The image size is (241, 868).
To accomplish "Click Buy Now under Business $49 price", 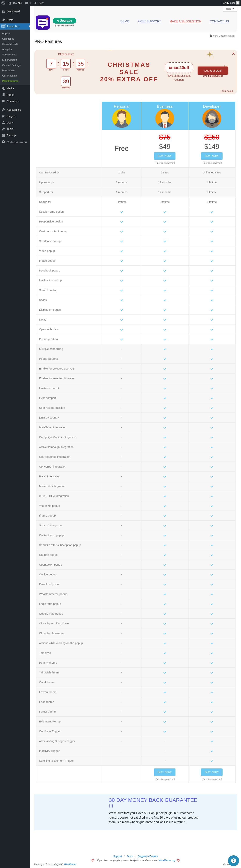I will point(165,156).
